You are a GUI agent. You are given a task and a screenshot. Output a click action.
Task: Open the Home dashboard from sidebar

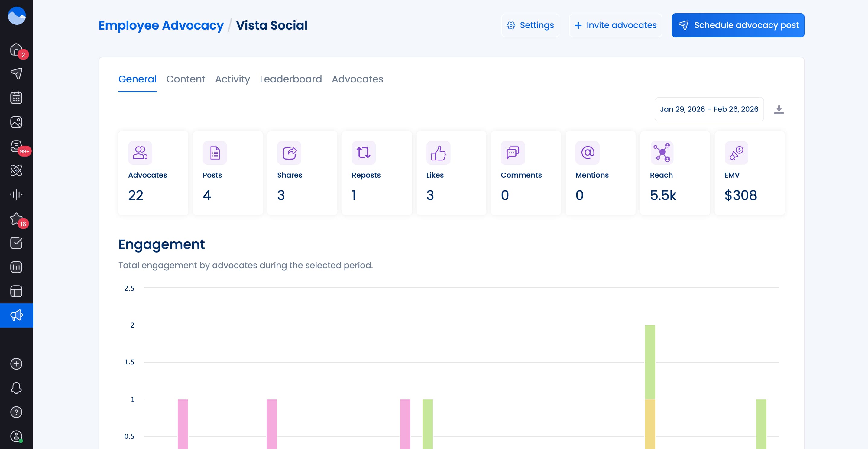(x=16, y=50)
